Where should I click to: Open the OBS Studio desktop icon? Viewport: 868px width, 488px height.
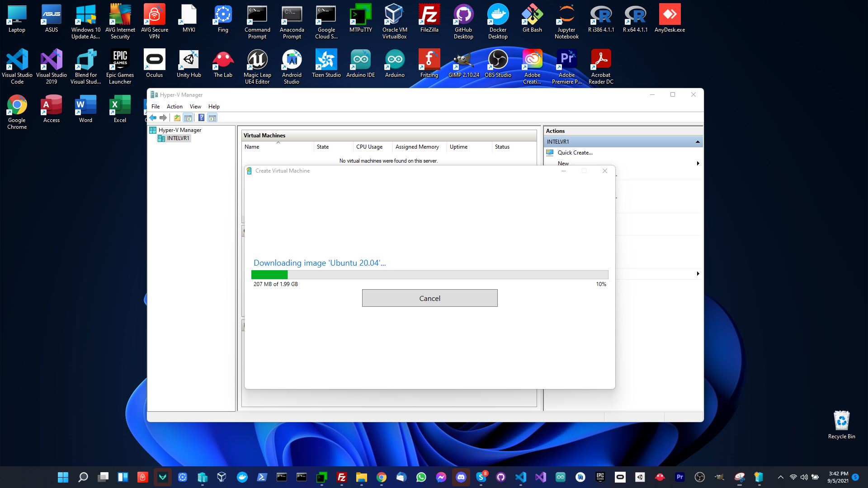point(498,63)
